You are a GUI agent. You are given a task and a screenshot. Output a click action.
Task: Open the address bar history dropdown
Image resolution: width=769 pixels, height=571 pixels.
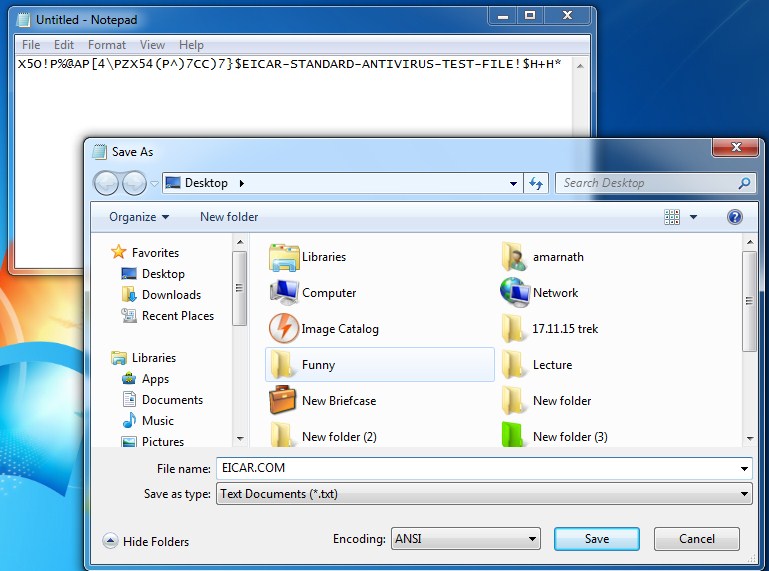tap(513, 183)
